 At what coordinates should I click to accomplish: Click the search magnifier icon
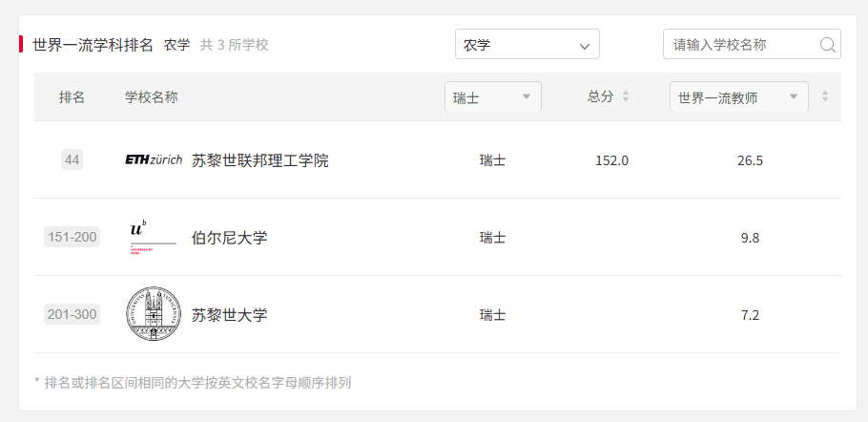[x=828, y=45]
